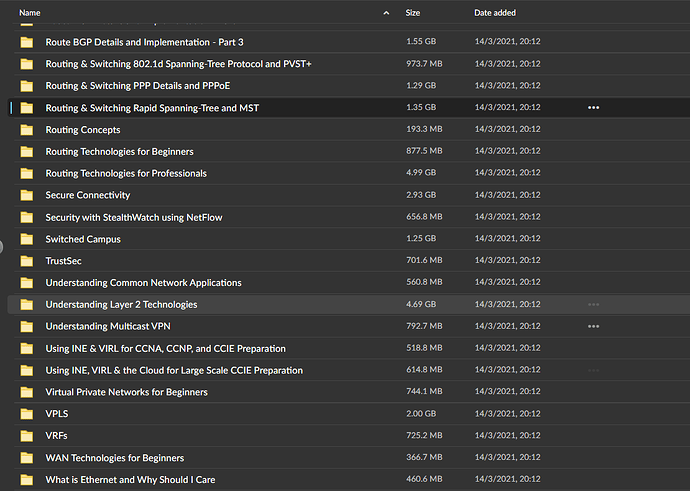The image size is (690, 491).
Task: Click folder icon of Routing & Switching PPP Details
Action: (x=27, y=86)
